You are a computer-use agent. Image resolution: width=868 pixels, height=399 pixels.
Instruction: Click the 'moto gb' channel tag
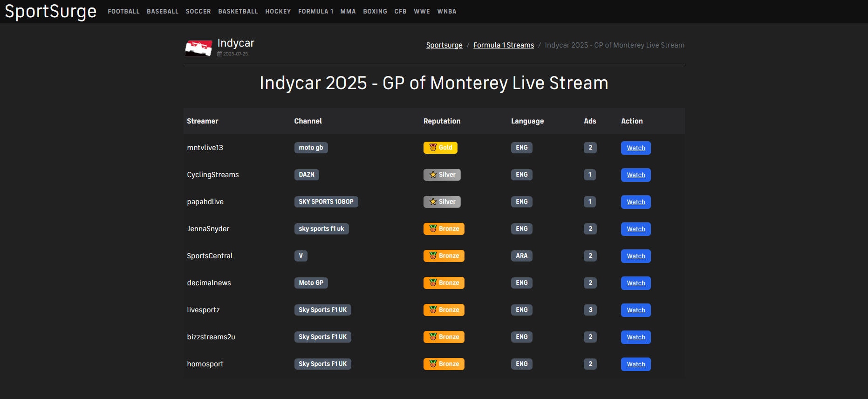(x=311, y=148)
